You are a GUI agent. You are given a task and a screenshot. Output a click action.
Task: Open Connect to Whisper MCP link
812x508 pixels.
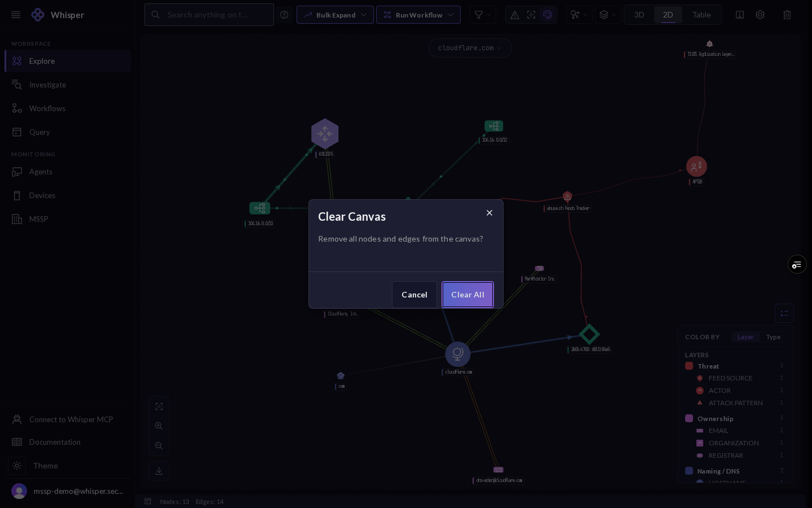pos(68,419)
